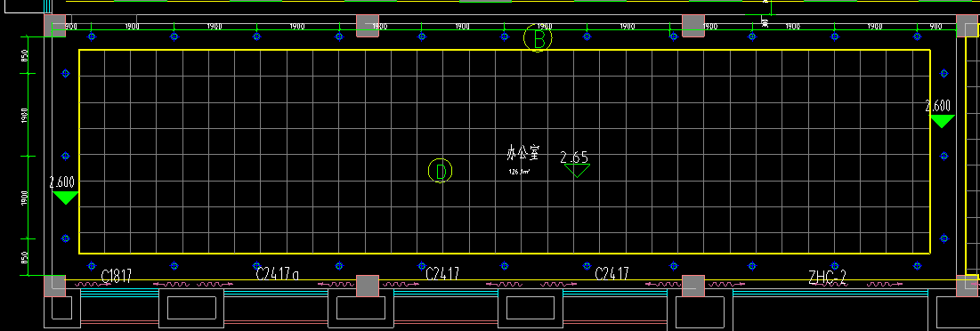Select the C2417 label next to C2417a
This screenshot has height=331, width=980.
tap(442, 273)
